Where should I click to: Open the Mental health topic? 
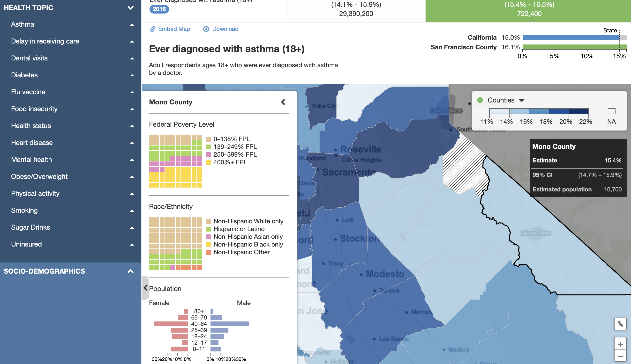(x=31, y=160)
